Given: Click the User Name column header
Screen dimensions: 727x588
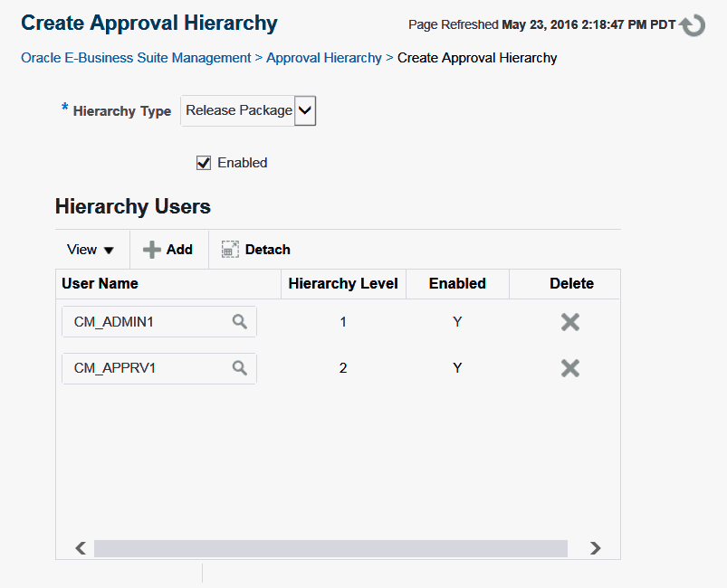Looking at the screenshot, I should pos(100,283).
